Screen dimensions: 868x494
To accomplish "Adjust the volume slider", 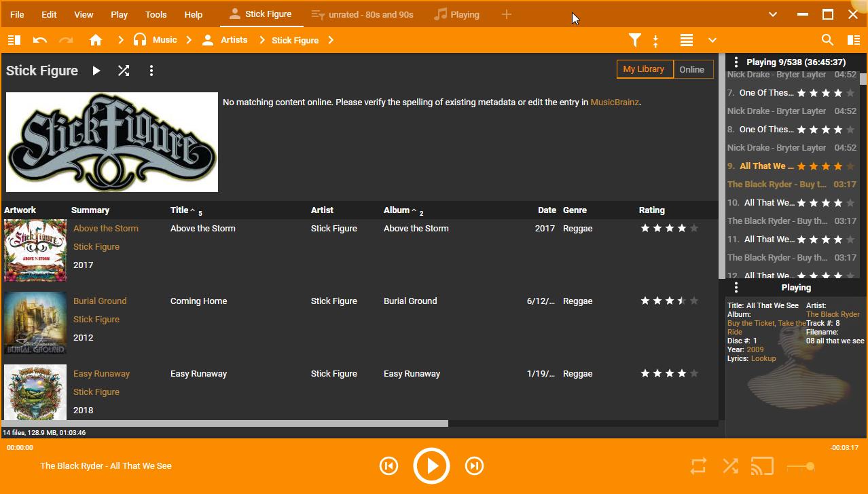I will click(801, 466).
